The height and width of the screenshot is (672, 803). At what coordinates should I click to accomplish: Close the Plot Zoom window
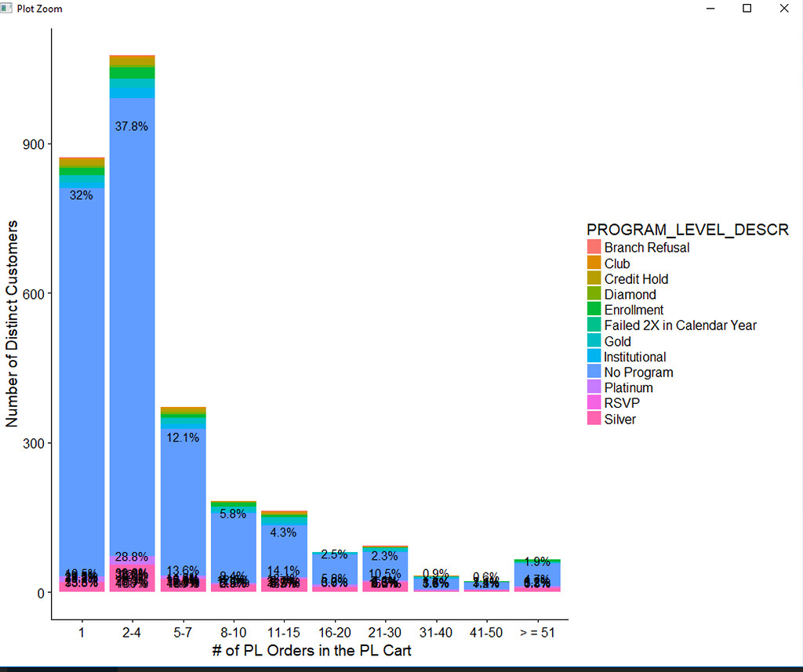(784, 8)
